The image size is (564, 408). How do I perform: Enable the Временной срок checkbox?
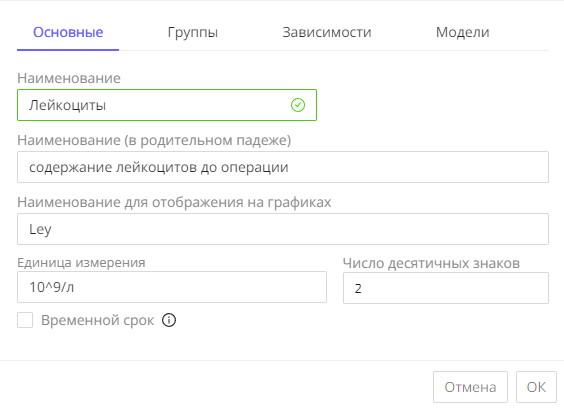pos(25,320)
